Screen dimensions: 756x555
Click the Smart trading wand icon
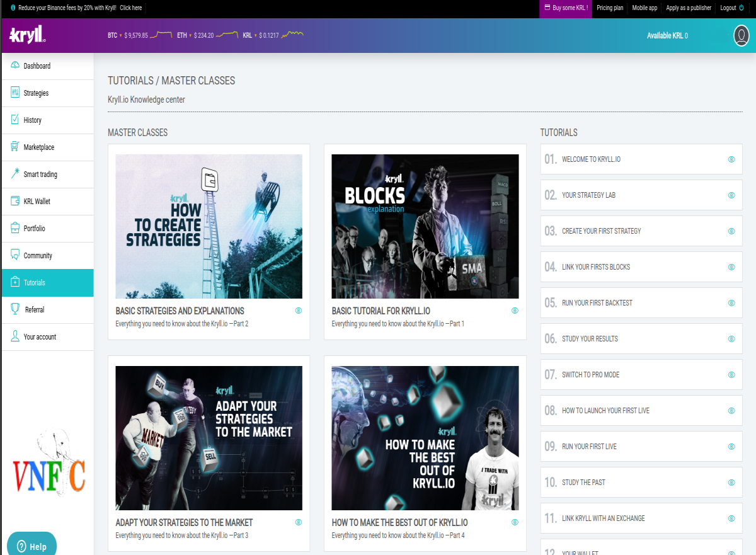pos(15,174)
